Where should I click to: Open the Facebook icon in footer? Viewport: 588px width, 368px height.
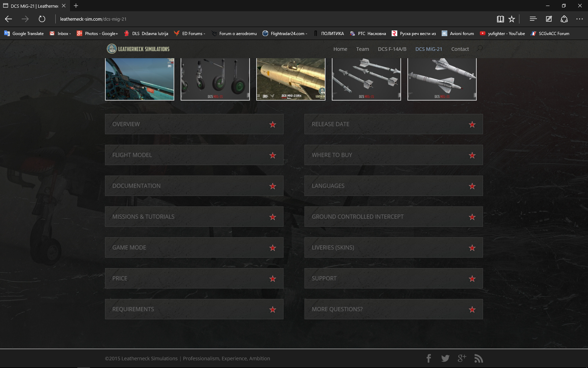[x=429, y=358]
